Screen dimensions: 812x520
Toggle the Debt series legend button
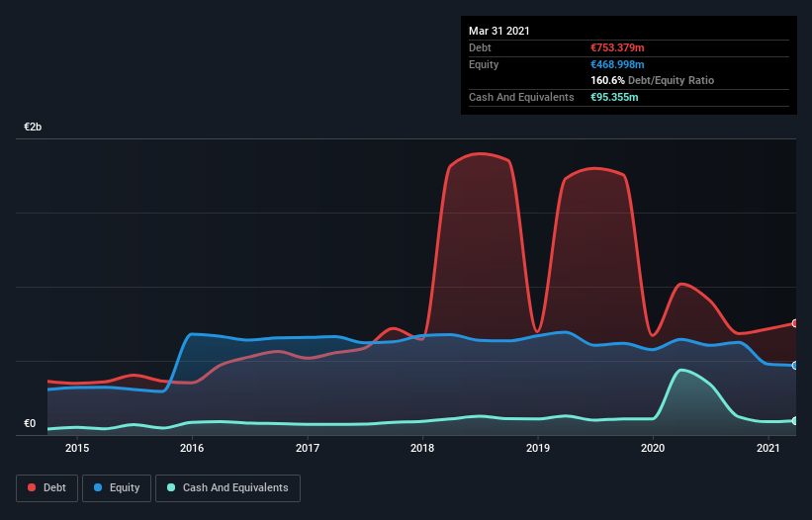[46, 488]
